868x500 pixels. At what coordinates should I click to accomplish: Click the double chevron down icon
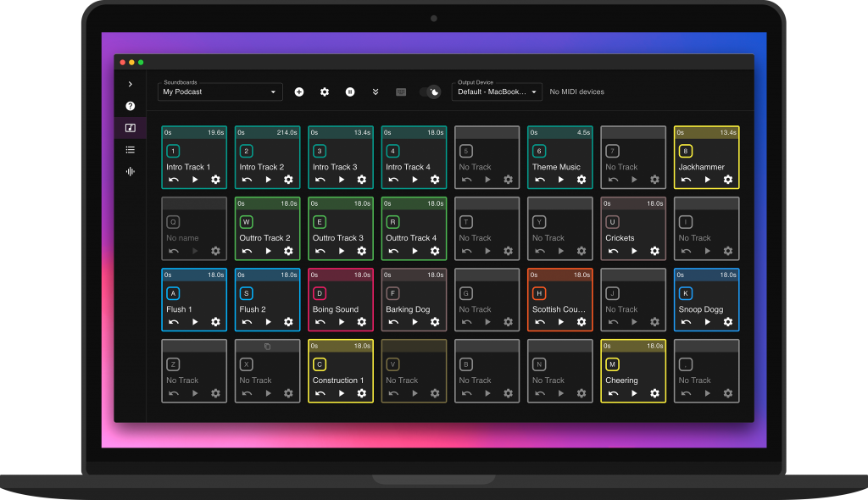click(376, 92)
